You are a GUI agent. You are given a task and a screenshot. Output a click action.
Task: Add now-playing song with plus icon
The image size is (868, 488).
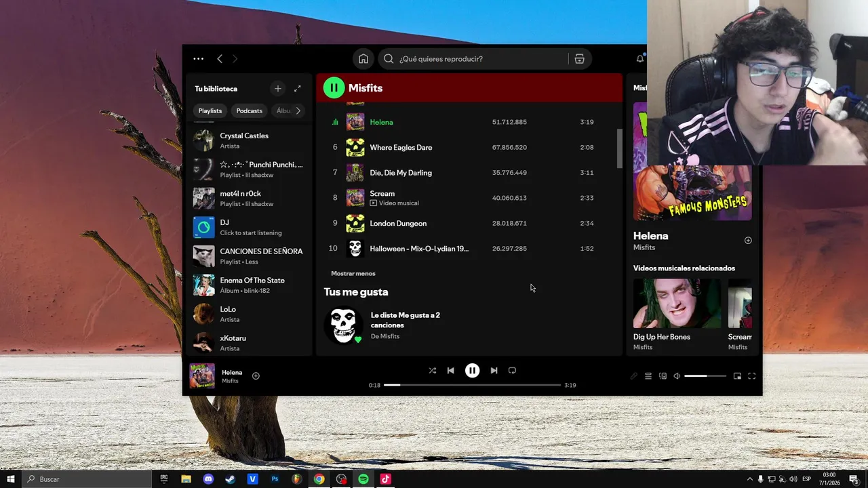pyautogui.click(x=256, y=375)
